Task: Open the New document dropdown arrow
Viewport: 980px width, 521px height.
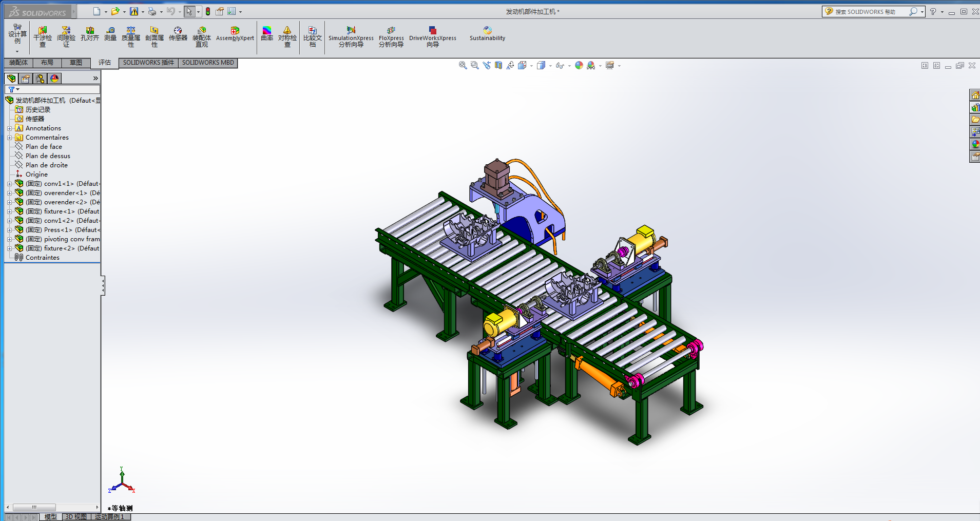Action: pyautogui.click(x=106, y=12)
